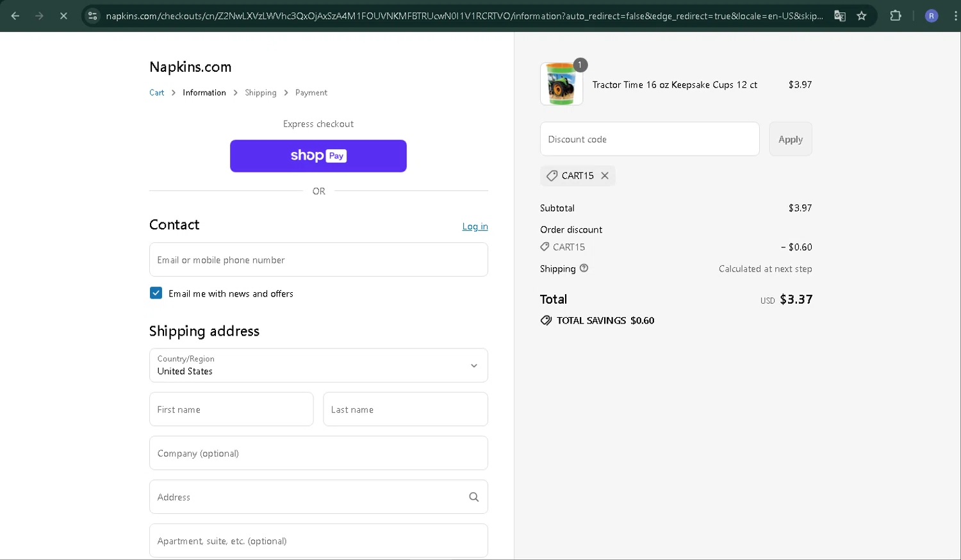961x560 pixels.
Task: Focus Company (optional) field
Action: click(318, 453)
